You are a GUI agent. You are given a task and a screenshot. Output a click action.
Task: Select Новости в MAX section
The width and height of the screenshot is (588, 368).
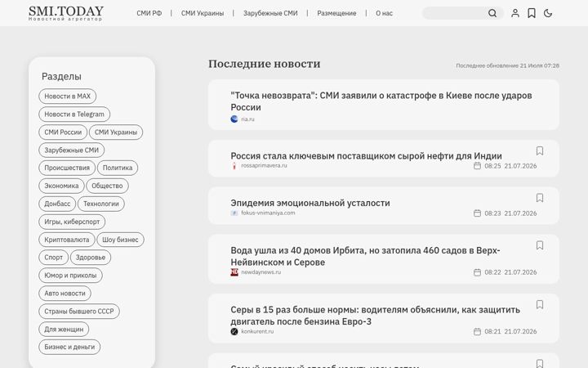[x=68, y=96]
